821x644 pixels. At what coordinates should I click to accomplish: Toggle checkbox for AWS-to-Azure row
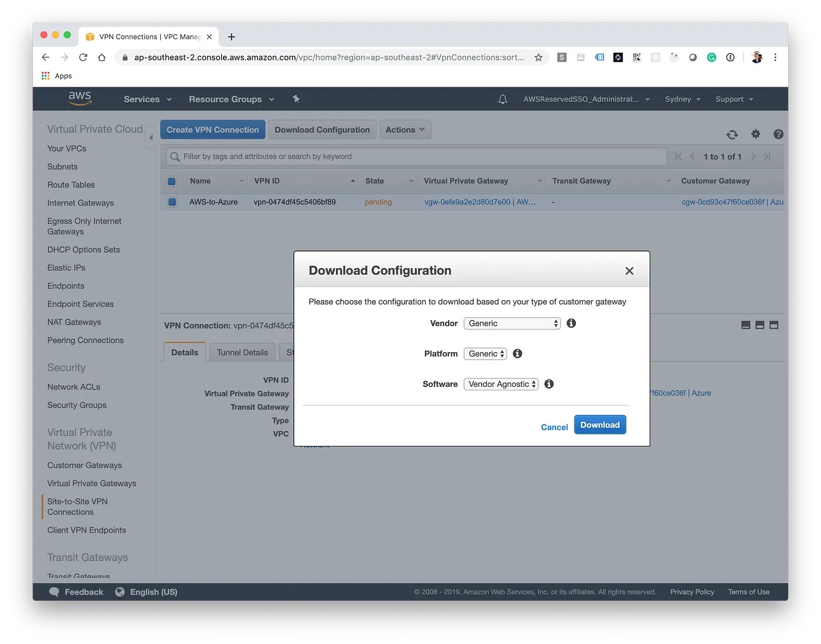[172, 202]
